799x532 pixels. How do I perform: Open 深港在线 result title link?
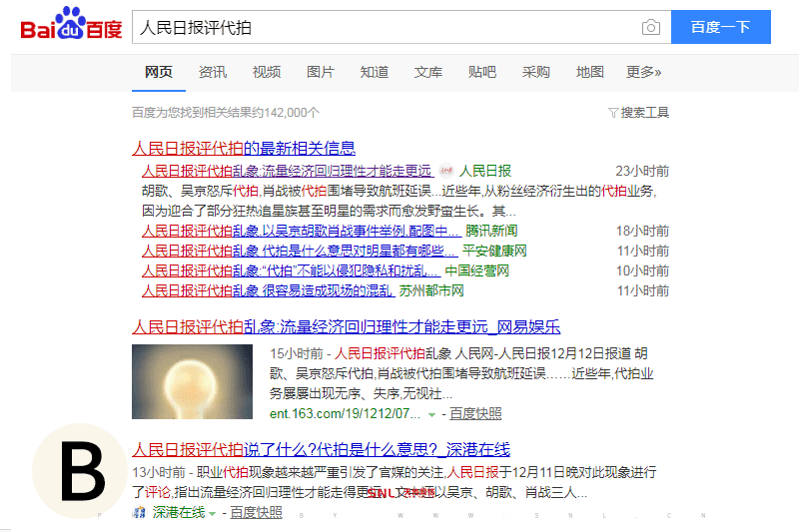coord(321,449)
